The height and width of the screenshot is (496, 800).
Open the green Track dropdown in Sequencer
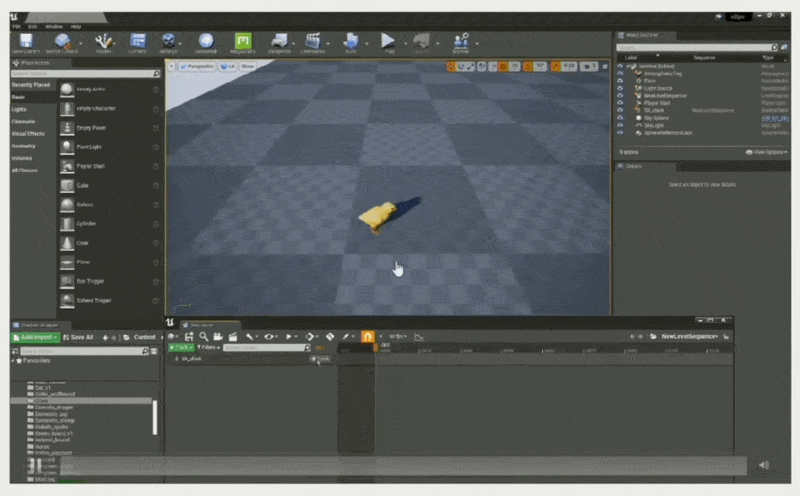(x=179, y=347)
